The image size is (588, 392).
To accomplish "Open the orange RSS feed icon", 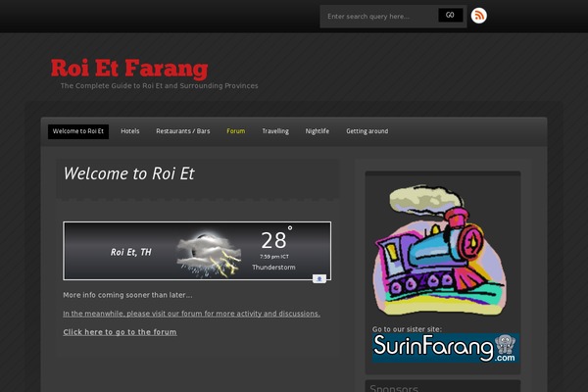I will 479,16.
